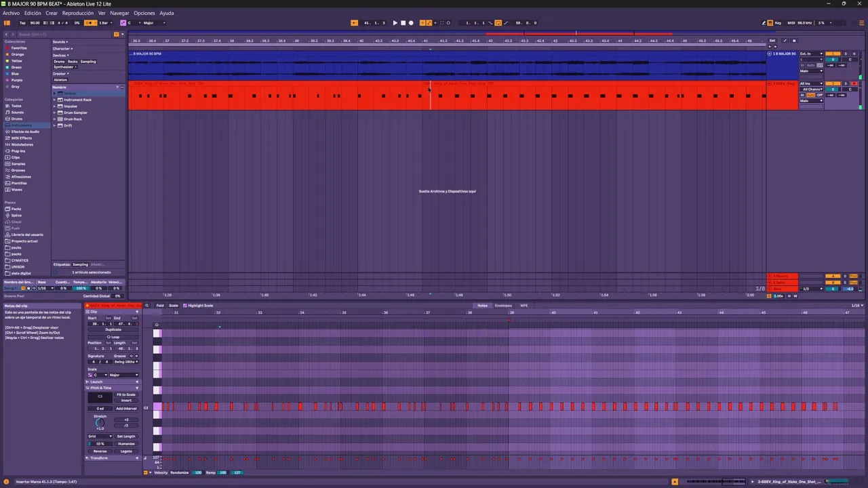Toggle the Scale button in piano roll

coord(174,306)
